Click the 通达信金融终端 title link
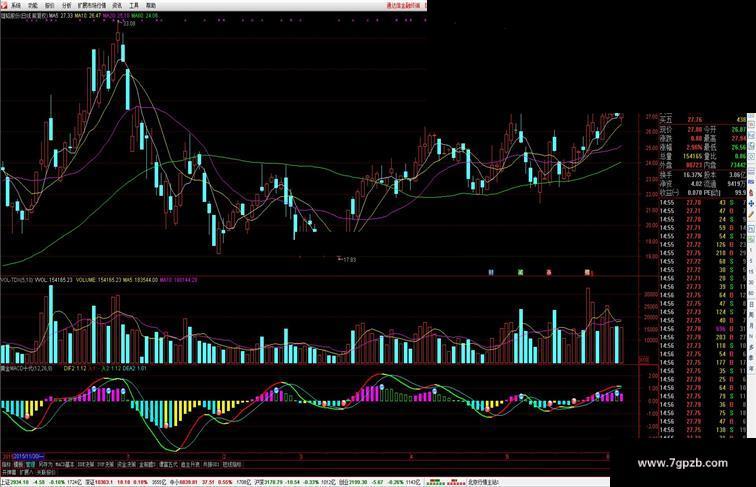 (x=403, y=6)
